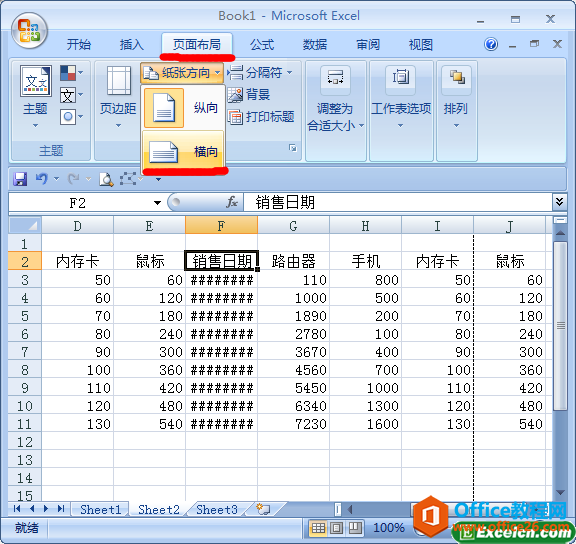
Task: Open the Name Box dropdown arrow
Action: (x=157, y=203)
